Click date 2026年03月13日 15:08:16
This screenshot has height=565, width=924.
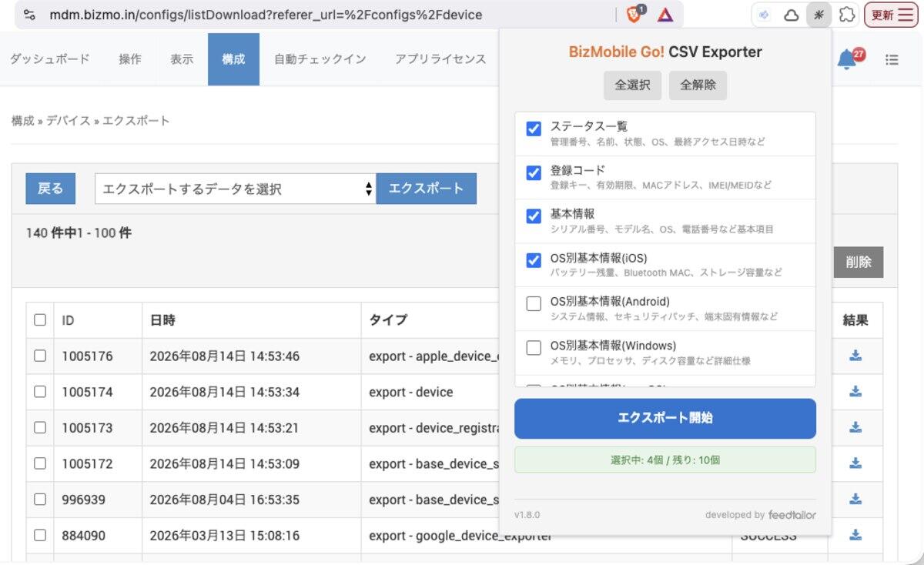point(225,535)
